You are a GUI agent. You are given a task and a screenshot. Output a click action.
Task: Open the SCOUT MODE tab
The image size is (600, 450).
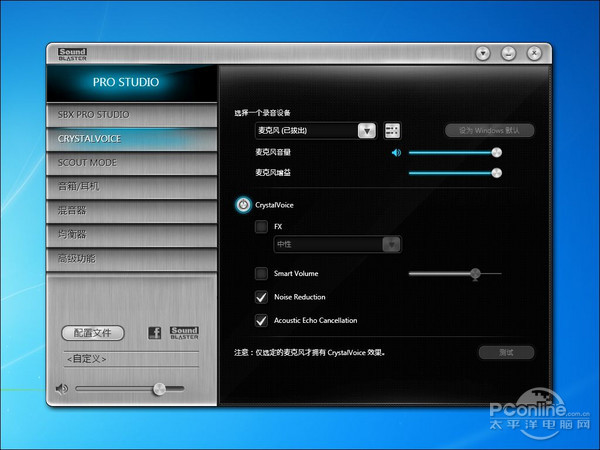130,163
